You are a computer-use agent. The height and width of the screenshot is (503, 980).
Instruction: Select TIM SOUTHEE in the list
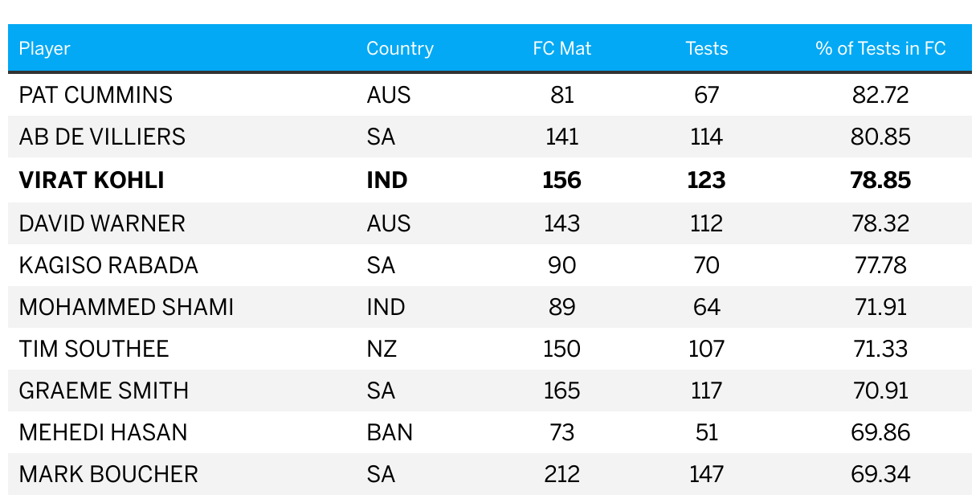click(x=94, y=349)
